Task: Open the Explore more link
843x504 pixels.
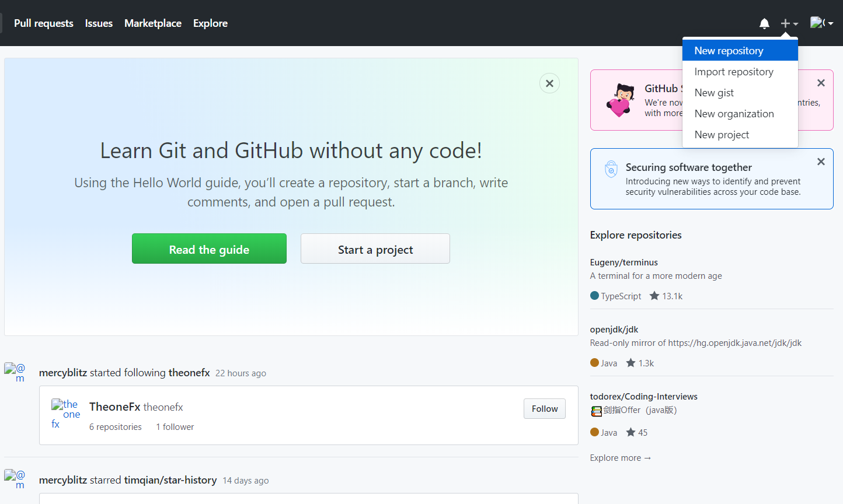Action: coord(620,458)
